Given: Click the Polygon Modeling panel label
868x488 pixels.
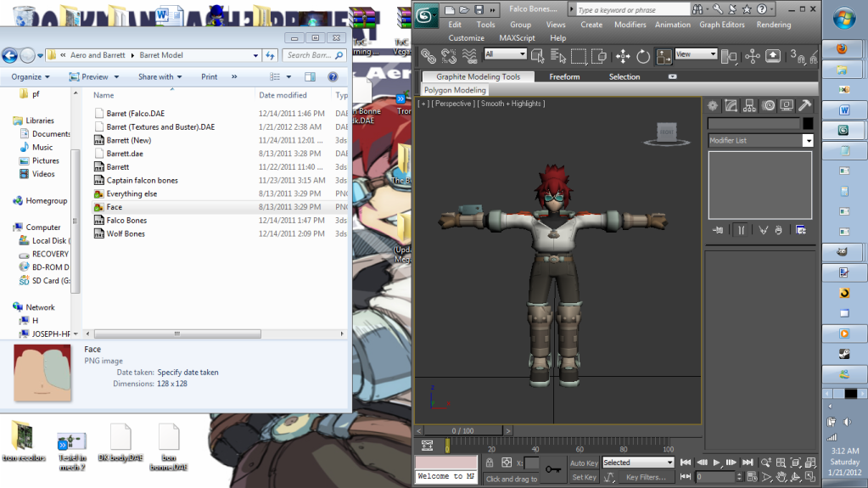Looking at the screenshot, I should 455,90.
